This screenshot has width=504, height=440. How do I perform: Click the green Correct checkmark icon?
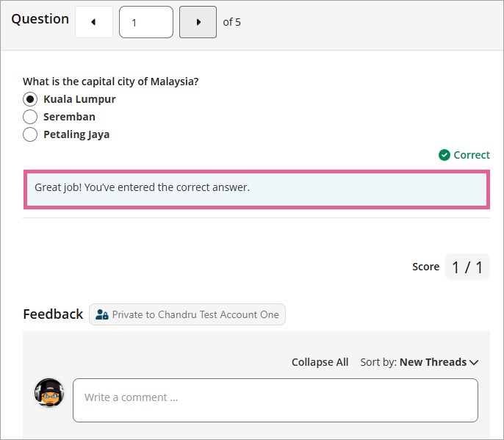pyautogui.click(x=444, y=155)
